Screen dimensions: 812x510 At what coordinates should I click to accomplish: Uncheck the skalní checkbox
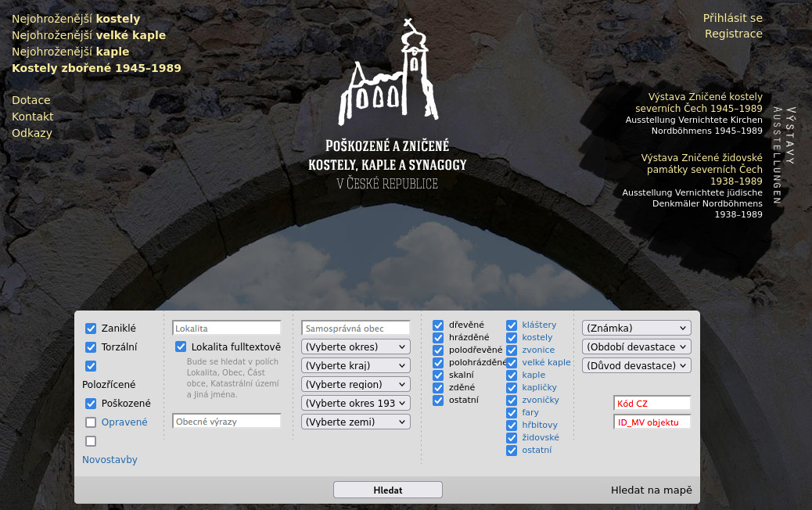click(x=438, y=375)
